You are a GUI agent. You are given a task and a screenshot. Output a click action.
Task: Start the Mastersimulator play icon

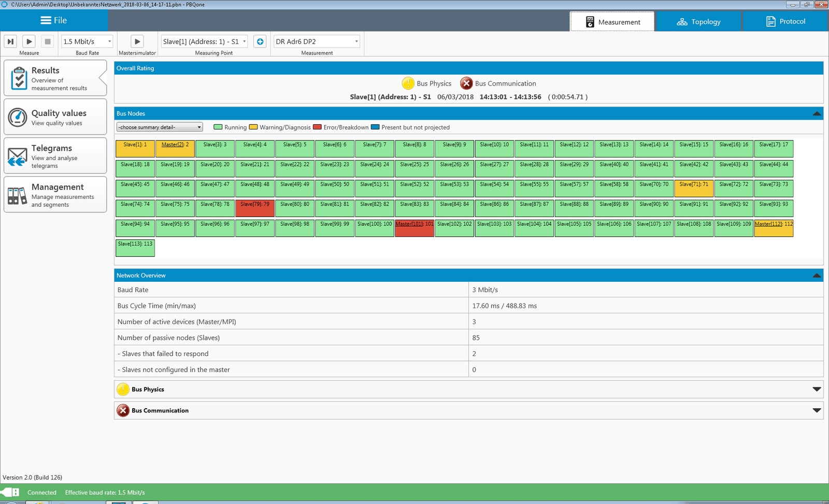pyautogui.click(x=137, y=41)
